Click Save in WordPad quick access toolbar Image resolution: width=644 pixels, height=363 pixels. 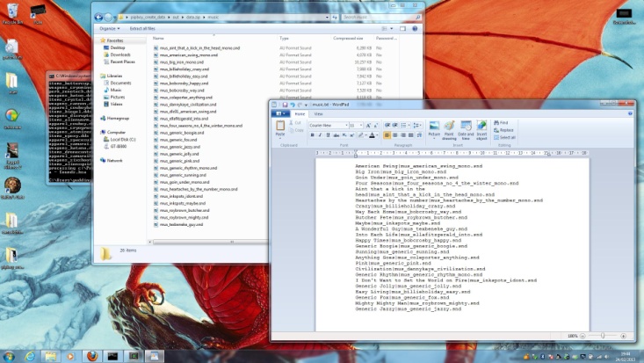tap(285, 105)
